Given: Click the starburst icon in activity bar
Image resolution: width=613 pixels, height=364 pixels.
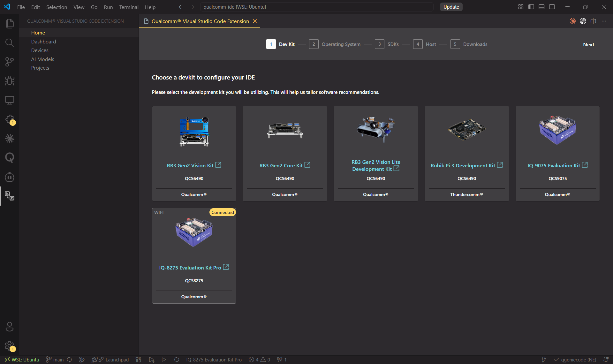Looking at the screenshot, I should [x=10, y=138].
